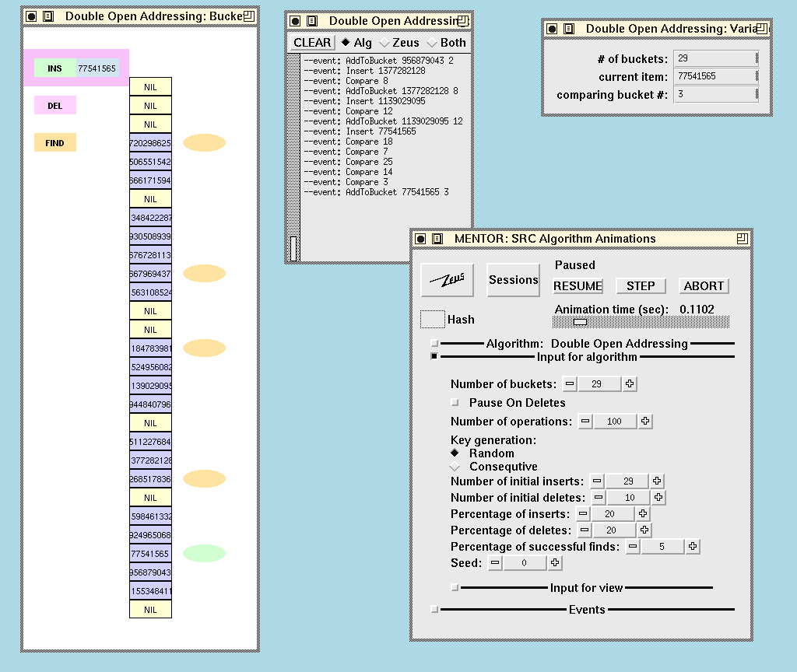
Task: Select the Zeus radio option
Action: pyautogui.click(x=399, y=43)
